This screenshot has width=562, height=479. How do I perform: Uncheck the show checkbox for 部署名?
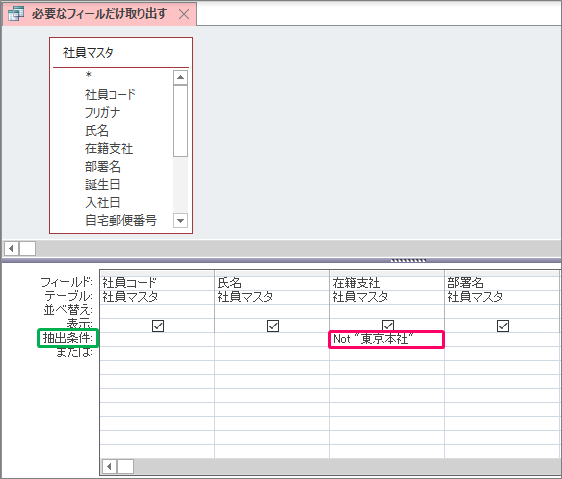pos(503,326)
